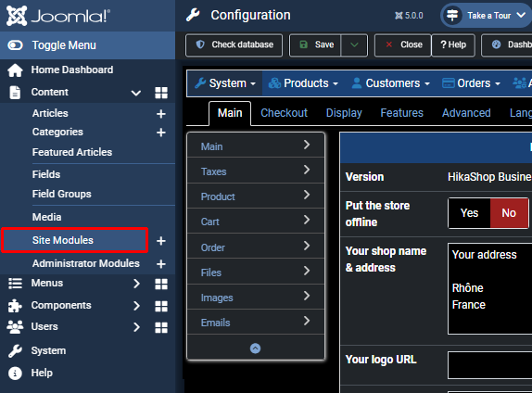Expand the Order section
This screenshot has width=532, height=393.
tap(256, 247)
